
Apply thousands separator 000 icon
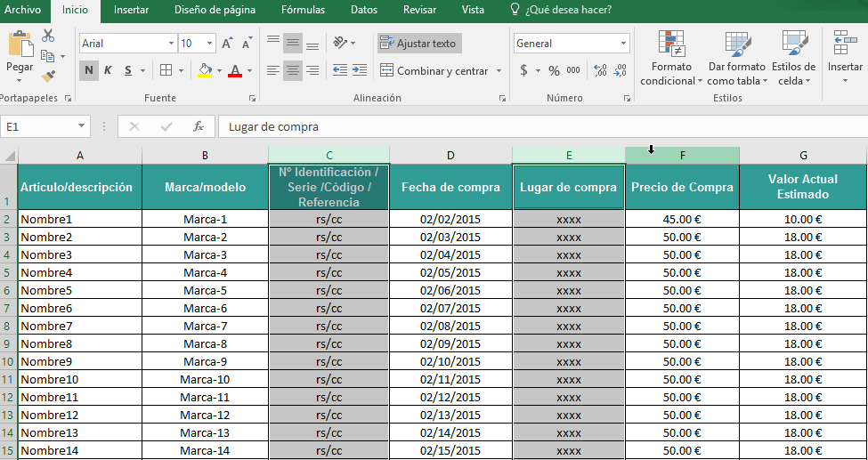pyautogui.click(x=573, y=70)
